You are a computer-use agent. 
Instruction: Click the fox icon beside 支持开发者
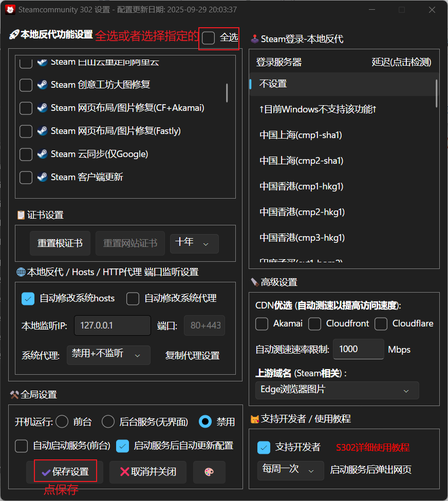(x=255, y=419)
